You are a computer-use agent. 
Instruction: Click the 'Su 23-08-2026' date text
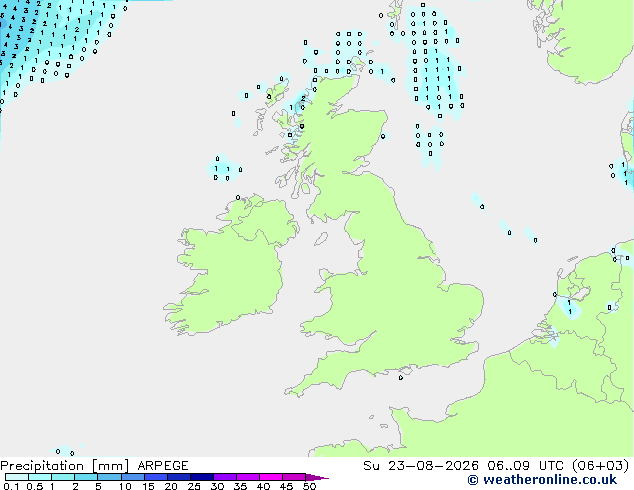421,466
